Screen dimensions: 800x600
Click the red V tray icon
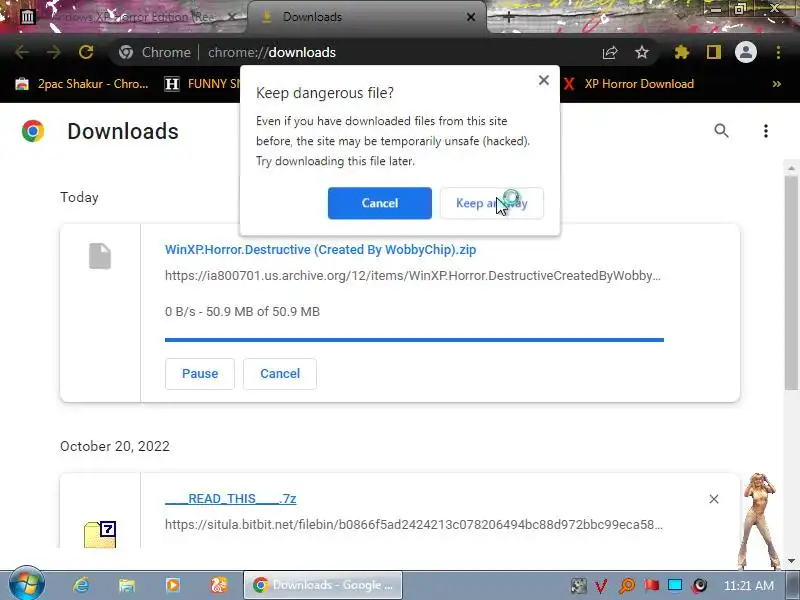click(601, 585)
